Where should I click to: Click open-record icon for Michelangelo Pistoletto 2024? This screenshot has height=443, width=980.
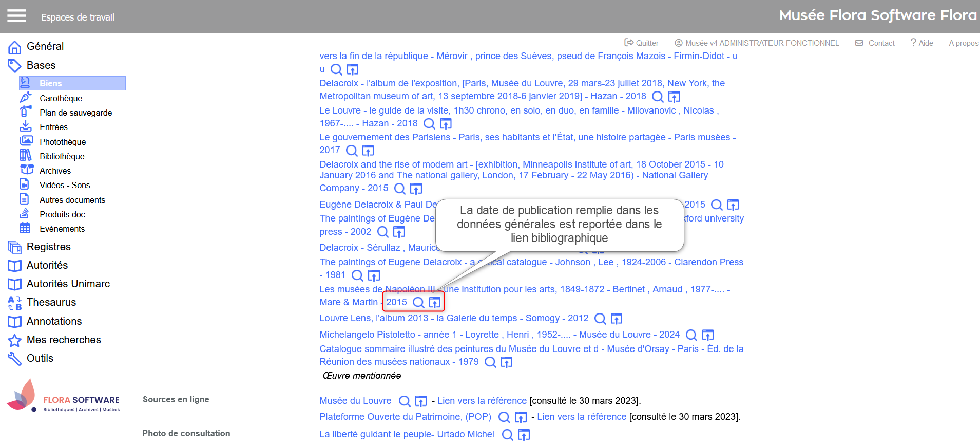708,335
